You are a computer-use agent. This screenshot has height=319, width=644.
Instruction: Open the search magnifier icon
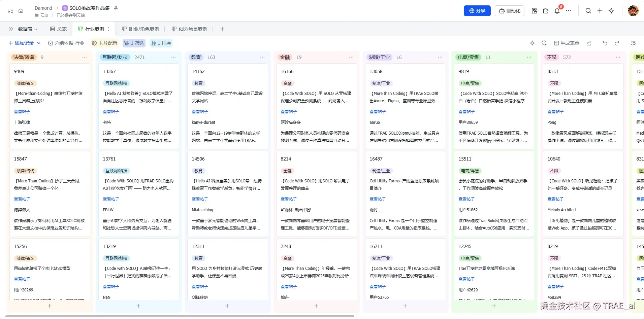coord(588,11)
